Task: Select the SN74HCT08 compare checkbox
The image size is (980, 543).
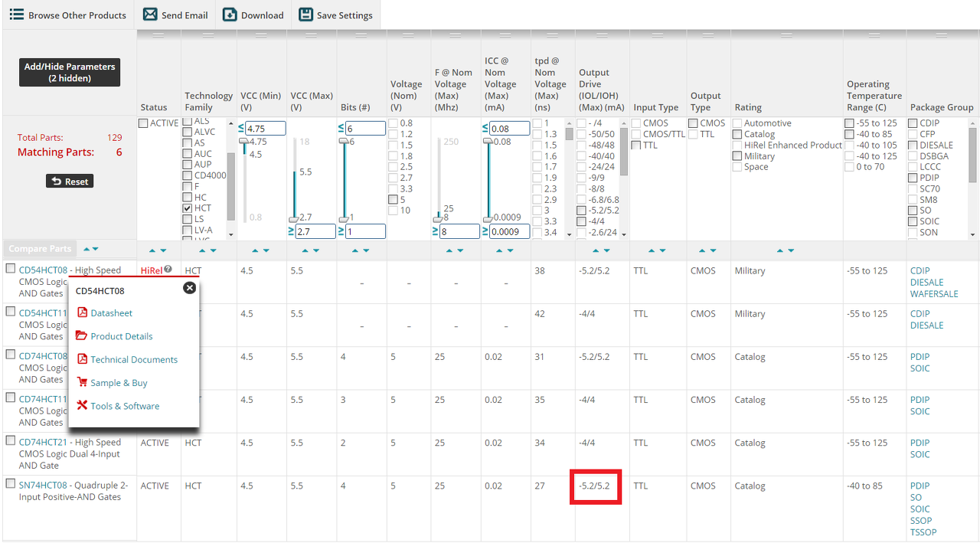Action: tap(11, 483)
